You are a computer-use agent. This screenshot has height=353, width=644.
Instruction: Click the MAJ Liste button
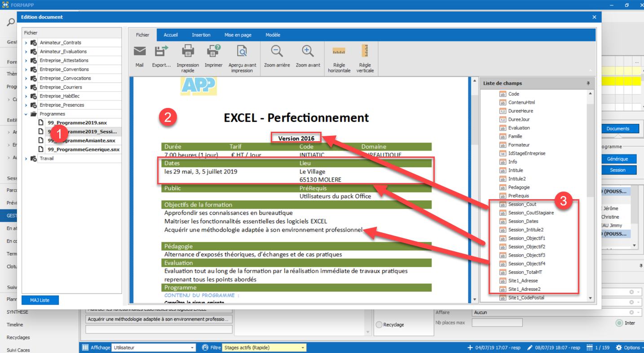(40, 300)
